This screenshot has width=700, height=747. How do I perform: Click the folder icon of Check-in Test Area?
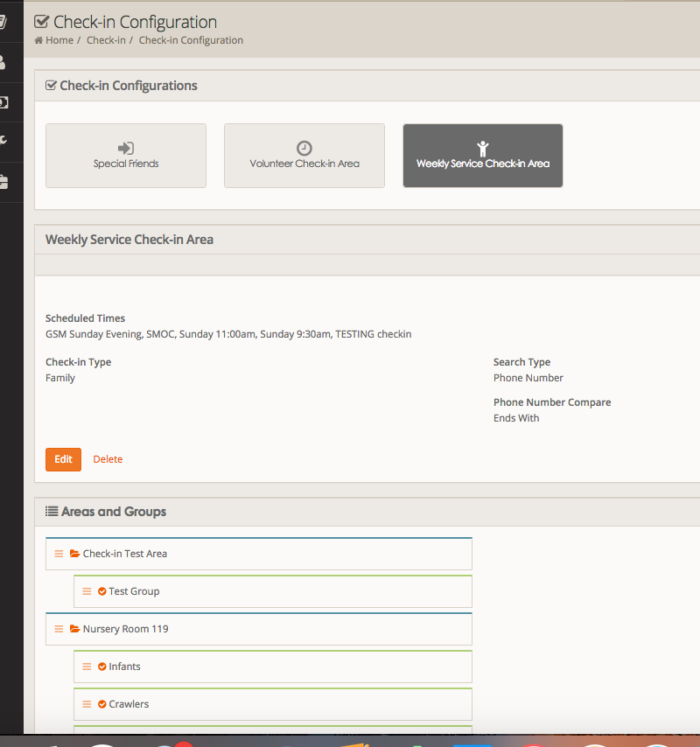(x=74, y=554)
